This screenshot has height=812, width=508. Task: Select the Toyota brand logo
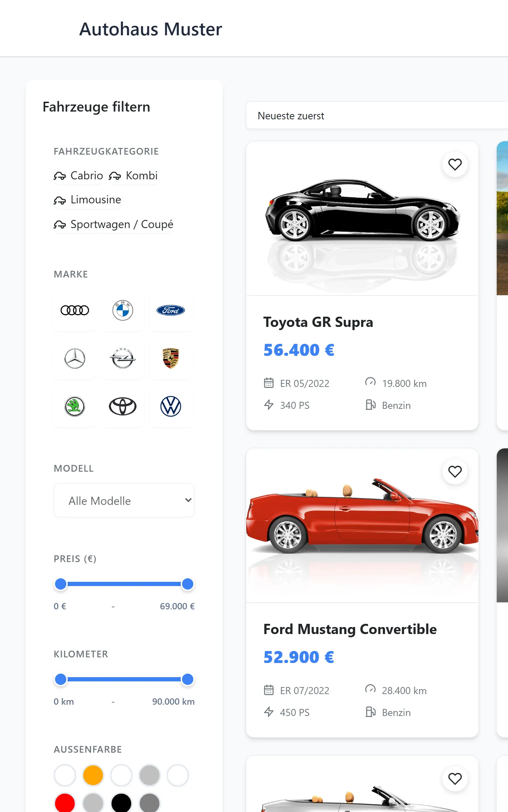[x=123, y=407]
